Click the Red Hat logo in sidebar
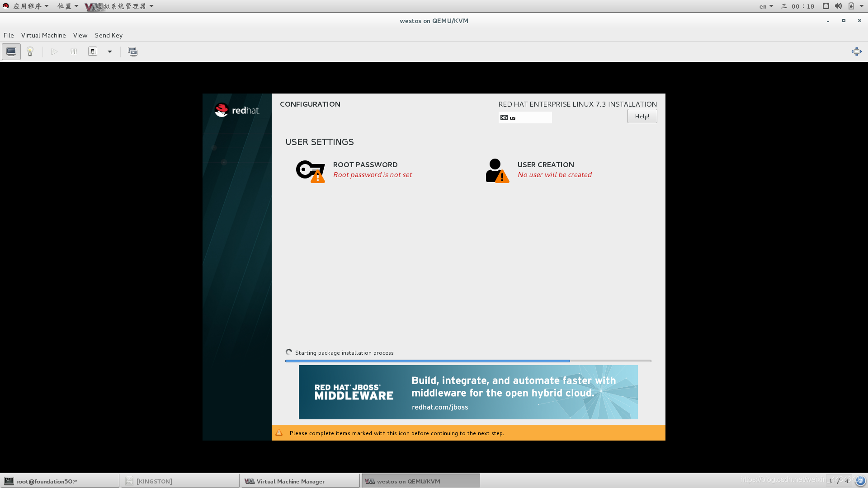This screenshot has height=488, width=868. [x=237, y=110]
